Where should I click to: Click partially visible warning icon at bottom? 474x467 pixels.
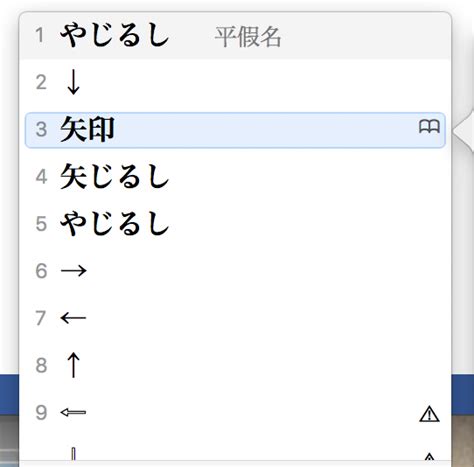[429, 457]
